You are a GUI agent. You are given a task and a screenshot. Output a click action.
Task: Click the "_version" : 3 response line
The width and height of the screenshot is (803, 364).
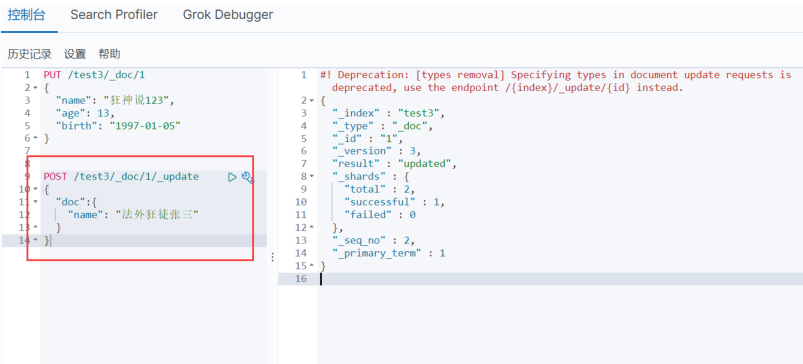click(x=376, y=152)
